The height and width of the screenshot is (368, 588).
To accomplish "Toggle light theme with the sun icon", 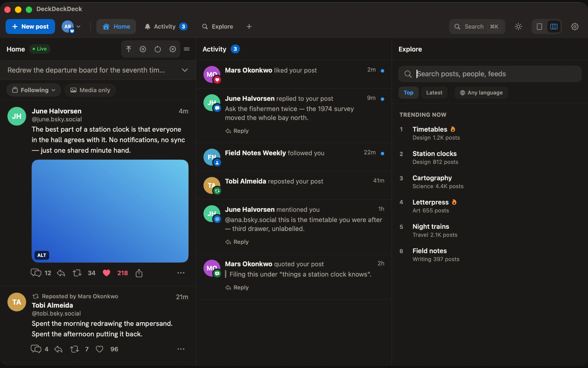I will (x=518, y=27).
